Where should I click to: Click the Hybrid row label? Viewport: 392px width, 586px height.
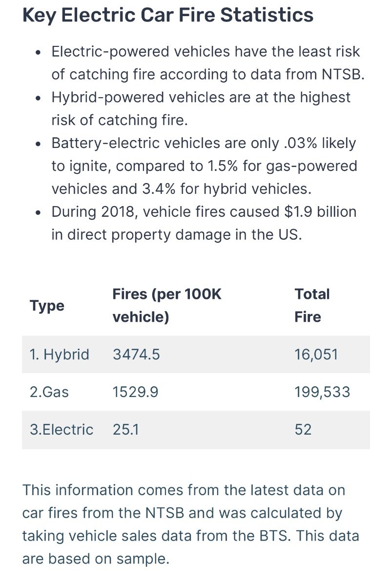pos(60,354)
